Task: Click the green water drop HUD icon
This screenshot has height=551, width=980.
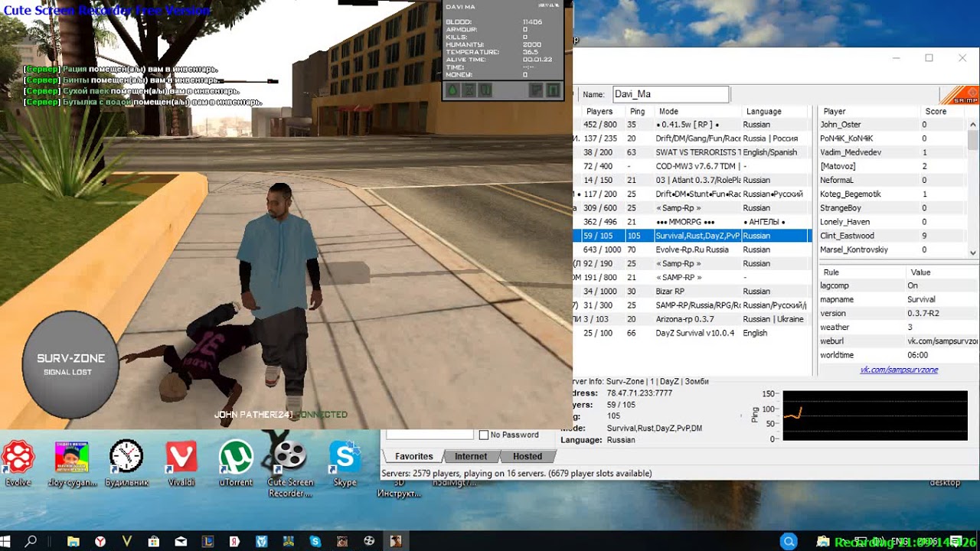Action: point(452,90)
